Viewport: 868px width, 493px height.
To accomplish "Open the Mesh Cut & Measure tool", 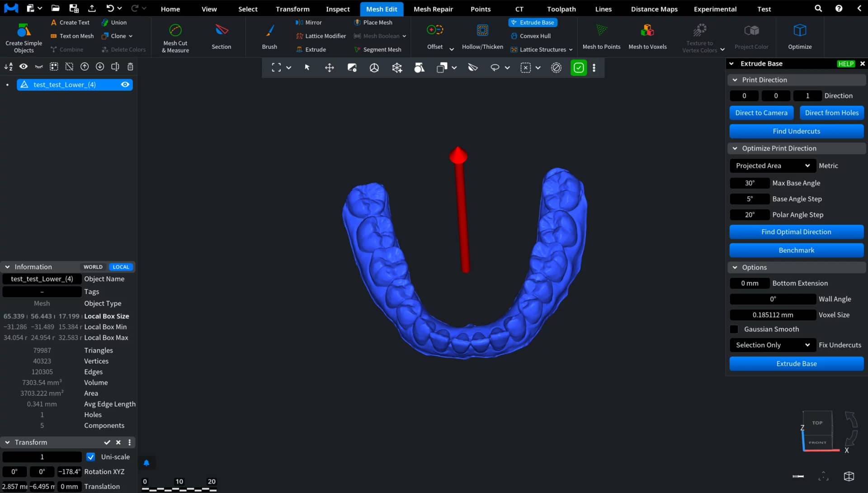I will pos(175,38).
